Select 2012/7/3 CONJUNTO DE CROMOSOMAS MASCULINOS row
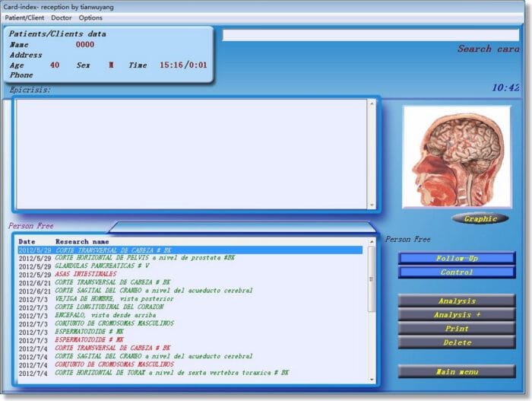The height and width of the screenshot is (401, 532). (190, 323)
